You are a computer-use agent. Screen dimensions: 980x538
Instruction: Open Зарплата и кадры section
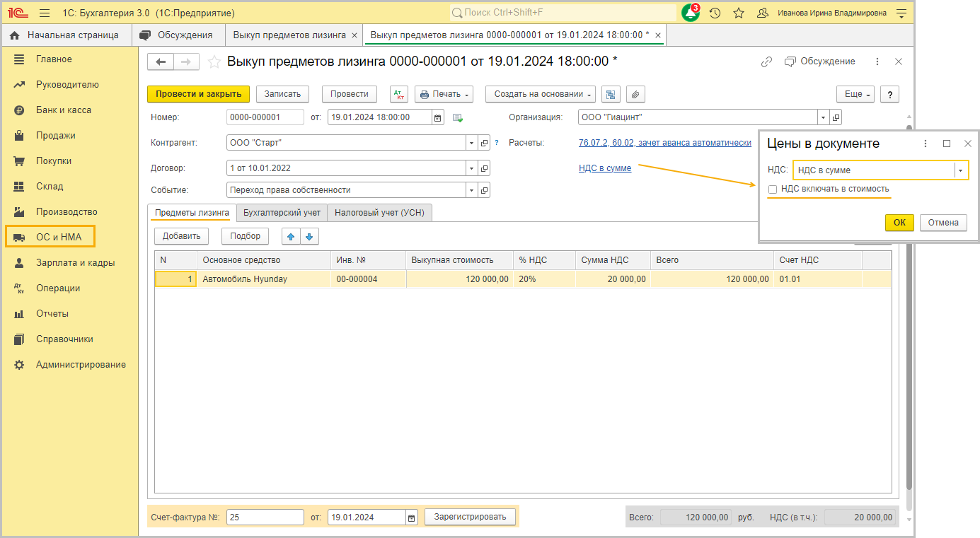[75, 262]
